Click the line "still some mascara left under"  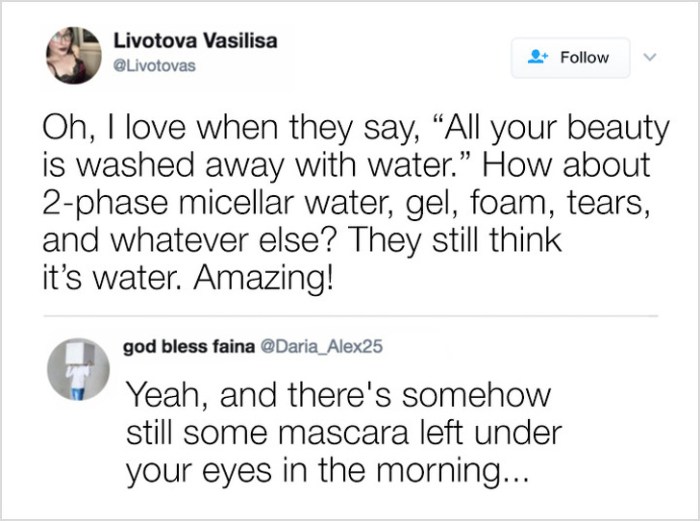(x=344, y=433)
